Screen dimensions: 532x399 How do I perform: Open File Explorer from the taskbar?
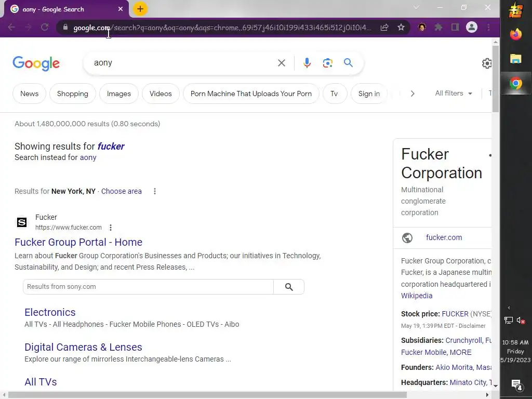pyautogui.click(x=516, y=59)
